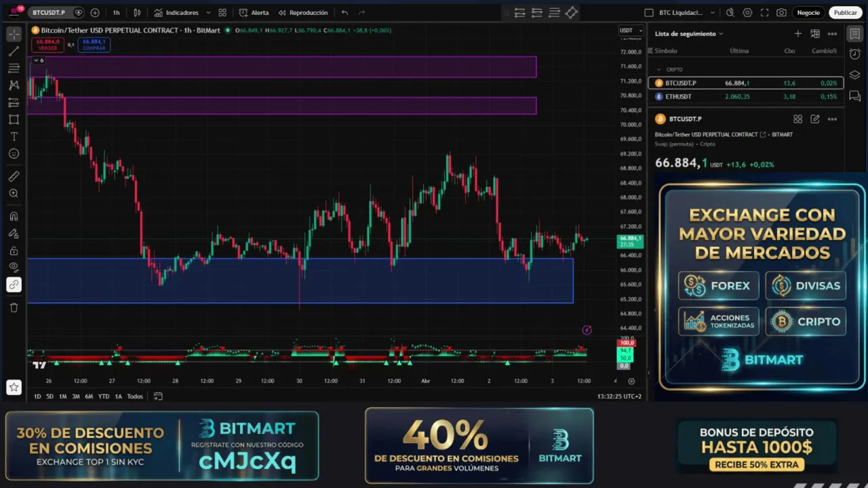Click the kite-shaped icon in the floating toolbar
Image resolution: width=868 pixels, height=488 pixels.
(572, 12)
